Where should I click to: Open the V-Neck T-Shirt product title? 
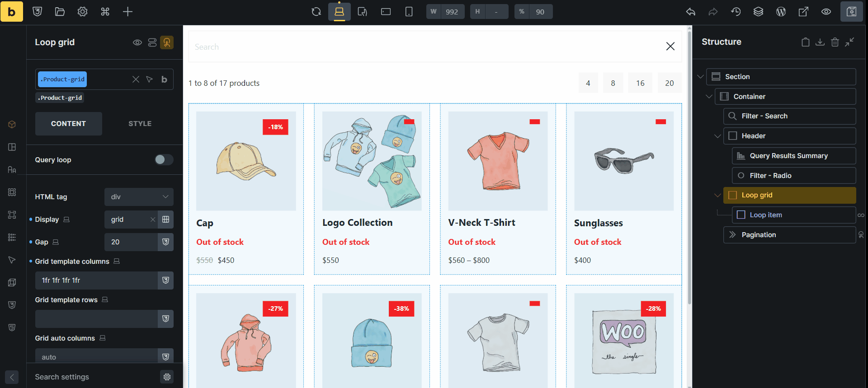482,223
